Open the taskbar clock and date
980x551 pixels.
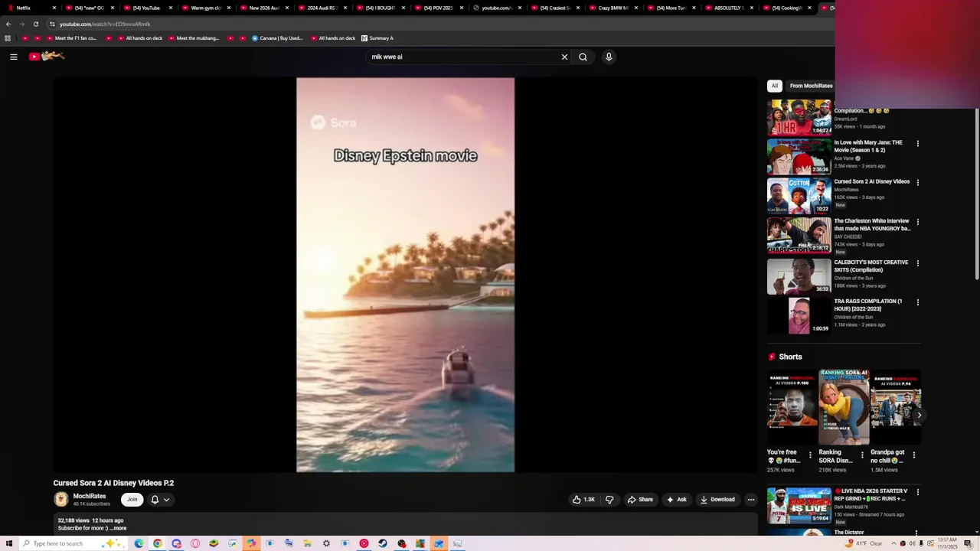coord(949,543)
